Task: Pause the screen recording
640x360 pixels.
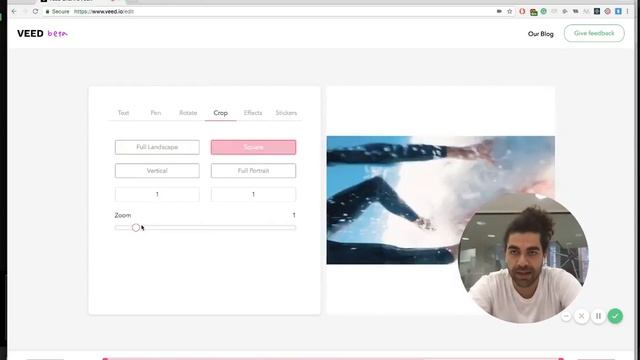Action: pos(598,316)
